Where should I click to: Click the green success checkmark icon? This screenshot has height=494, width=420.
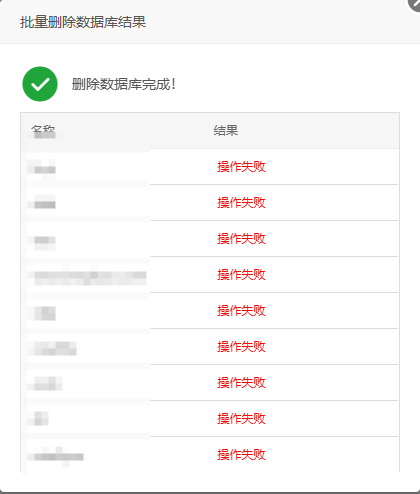click(x=40, y=84)
